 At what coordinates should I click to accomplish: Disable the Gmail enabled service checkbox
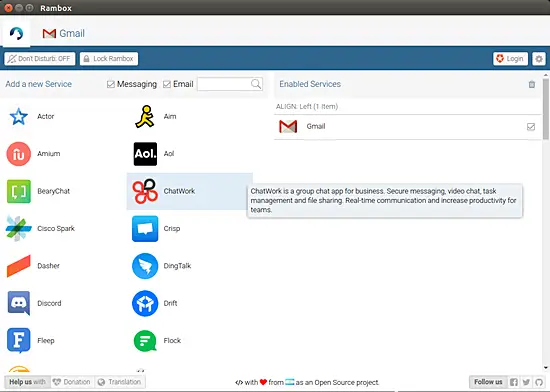(x=531, y=127)
